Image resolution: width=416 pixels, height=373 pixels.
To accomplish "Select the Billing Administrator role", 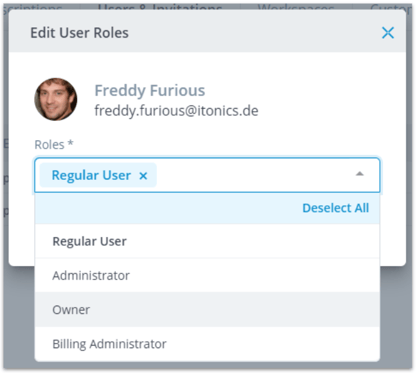I will coord(207,344).
